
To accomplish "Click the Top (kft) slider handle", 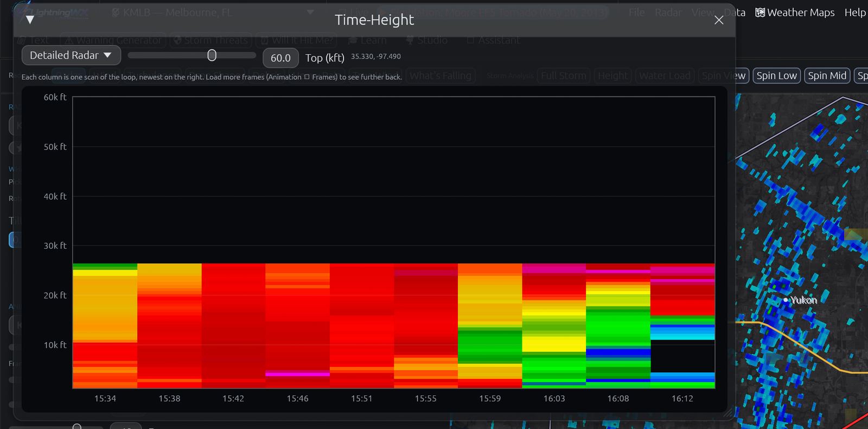I will click(x=212, y=55).
